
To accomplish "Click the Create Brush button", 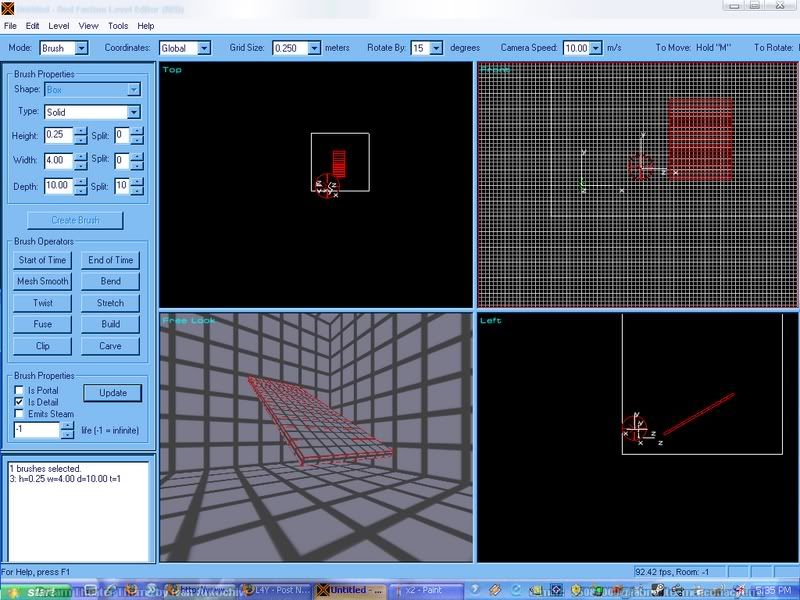I will [x=75, y=220].
